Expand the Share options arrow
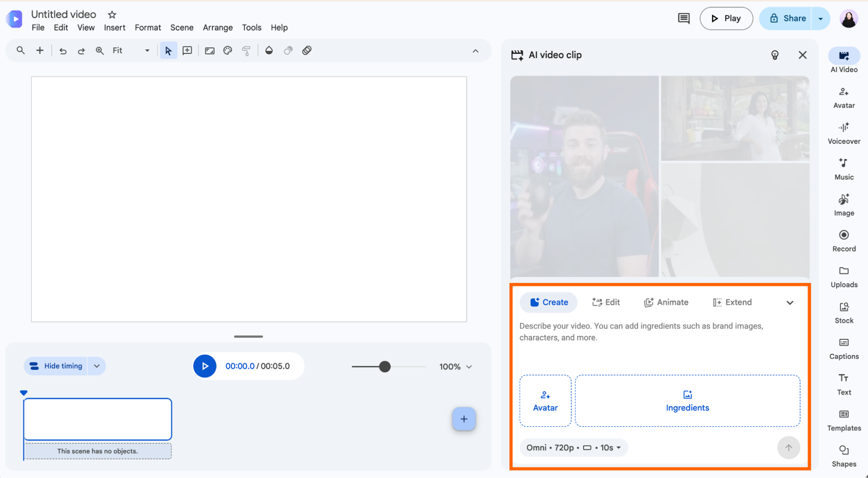This screenshot has width=868, height=478. [820, 18]
